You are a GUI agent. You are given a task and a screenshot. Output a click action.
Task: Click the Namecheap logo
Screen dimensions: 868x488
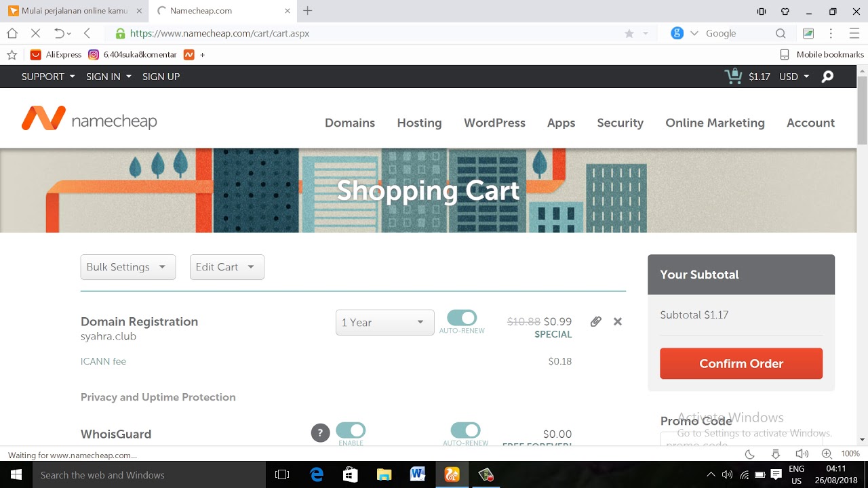(89, 119)
